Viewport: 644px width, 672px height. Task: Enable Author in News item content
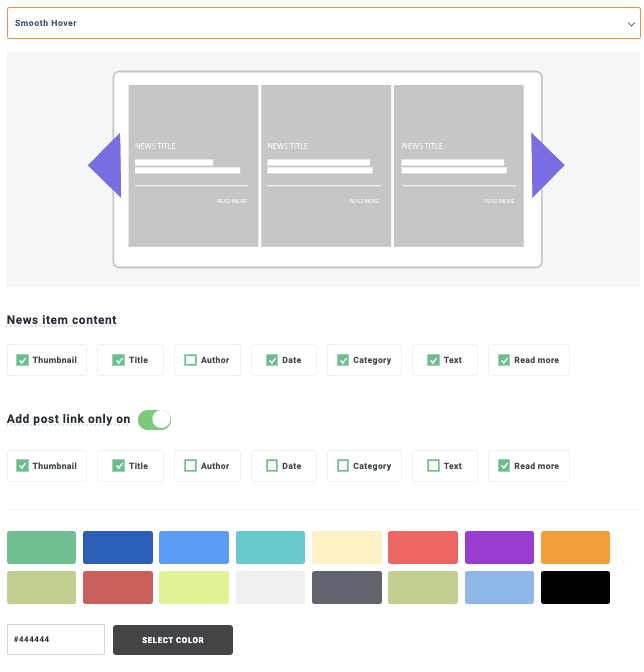point(191,360)
